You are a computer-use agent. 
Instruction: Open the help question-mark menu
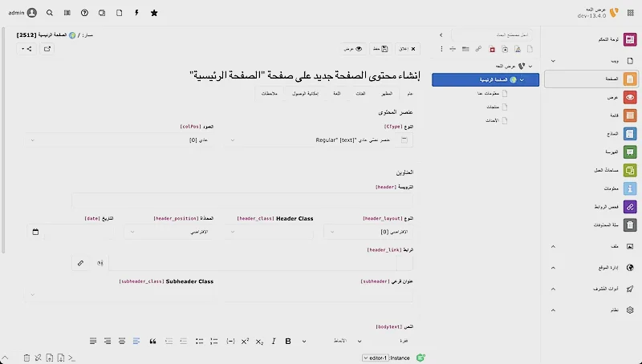point(84,13)
